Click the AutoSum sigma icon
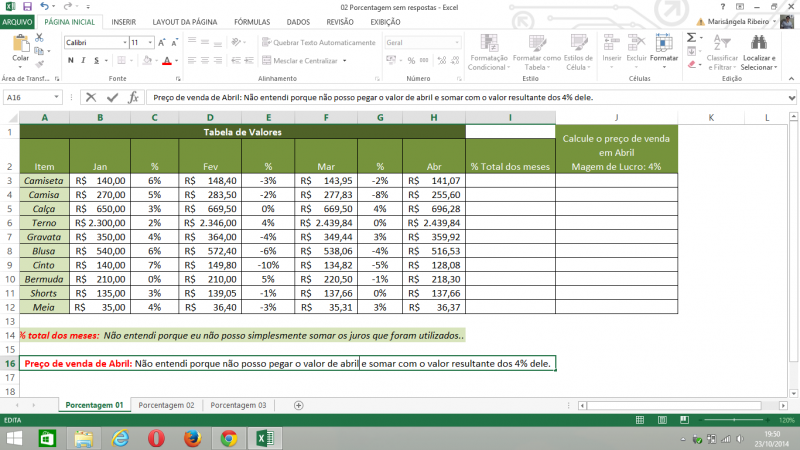This screenshot has height=450, width=800. coord(691,38)
